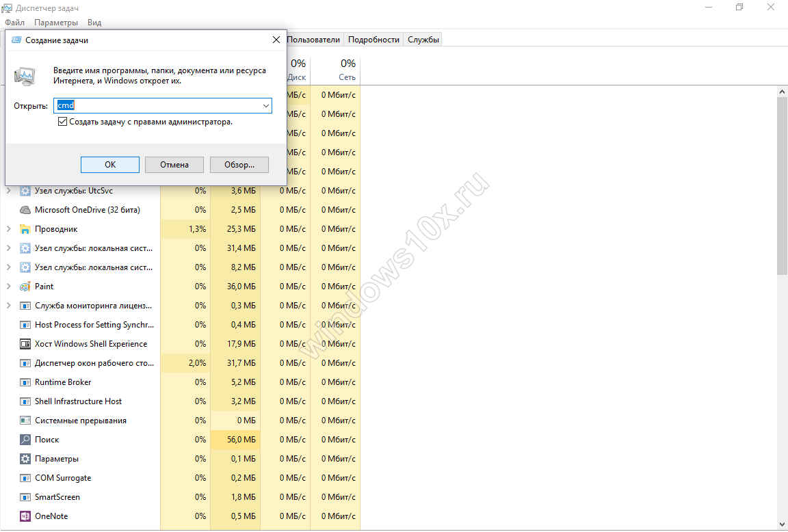Click the OneNote process icon

(x=25, y=516)
